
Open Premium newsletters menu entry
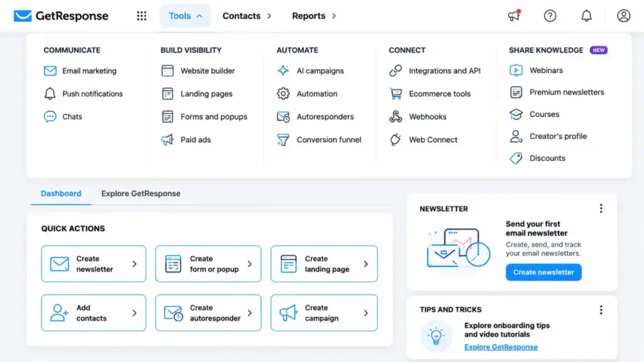(x=557, y=92)
